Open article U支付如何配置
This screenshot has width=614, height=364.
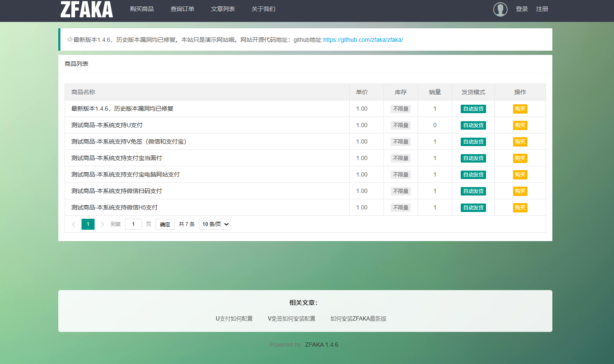tap(234, 319)
